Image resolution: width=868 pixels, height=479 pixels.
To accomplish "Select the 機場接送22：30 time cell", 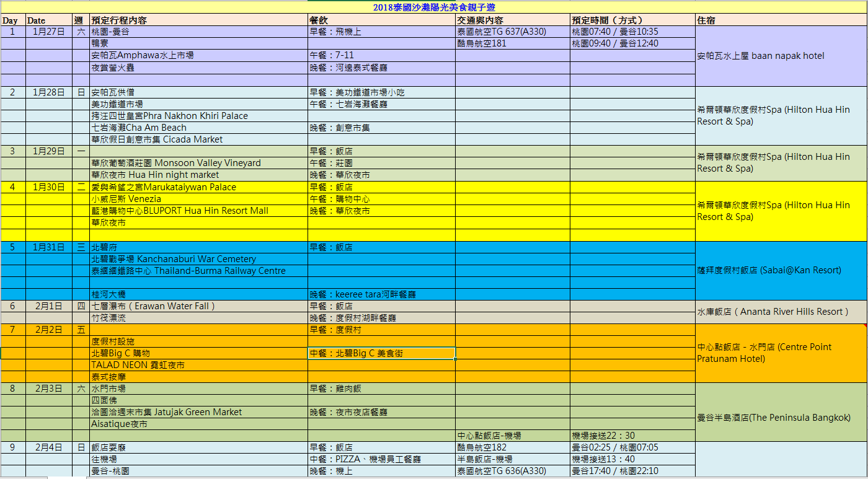I will click(632, 436).
